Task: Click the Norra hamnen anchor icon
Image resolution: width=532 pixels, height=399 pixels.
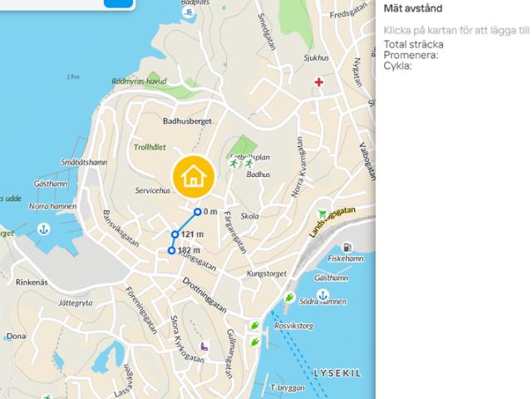Action: coord(43,229)
